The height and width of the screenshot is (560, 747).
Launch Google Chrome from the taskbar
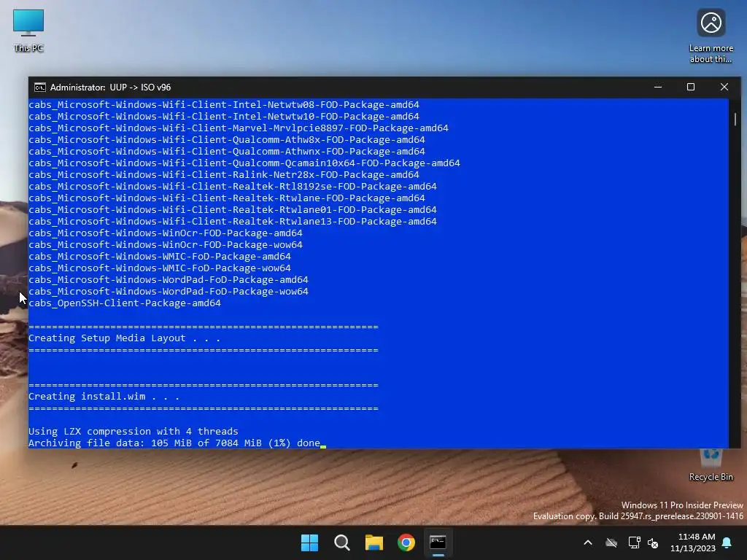(x=406, y=542)
